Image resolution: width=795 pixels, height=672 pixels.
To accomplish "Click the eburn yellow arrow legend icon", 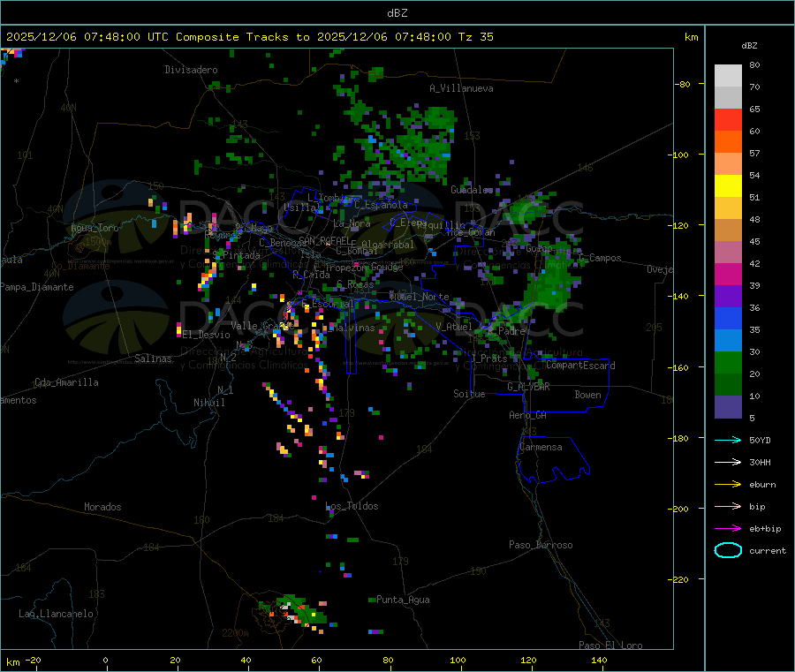I will click(x=728, y=484).
